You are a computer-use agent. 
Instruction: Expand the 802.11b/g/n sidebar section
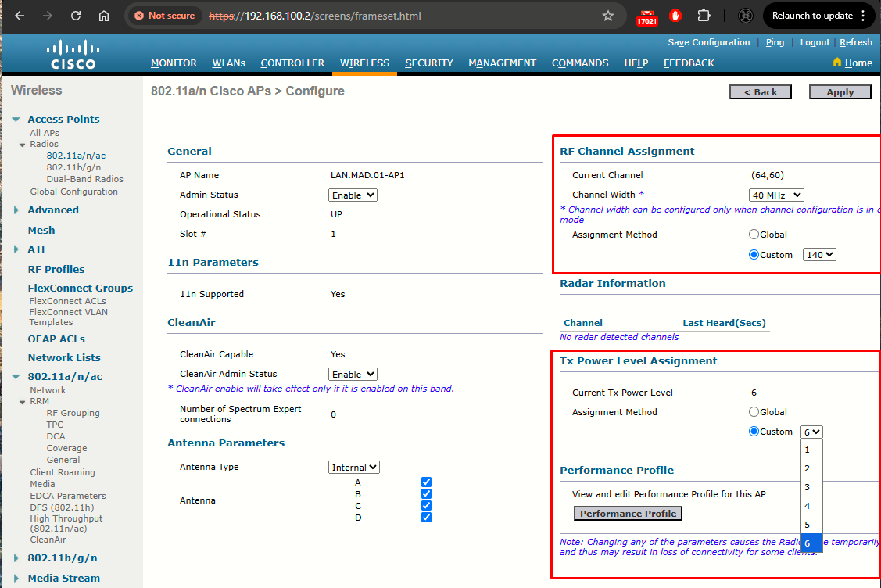pos(16,558)
